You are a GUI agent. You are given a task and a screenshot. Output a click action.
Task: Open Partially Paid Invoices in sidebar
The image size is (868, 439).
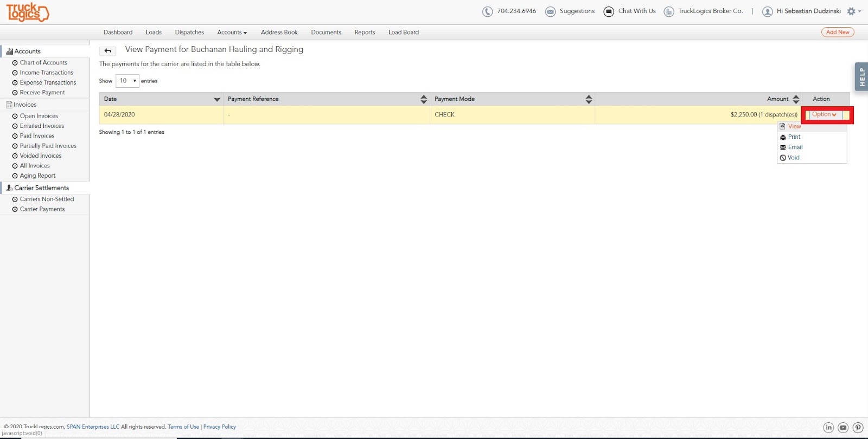tap(48, 146)
